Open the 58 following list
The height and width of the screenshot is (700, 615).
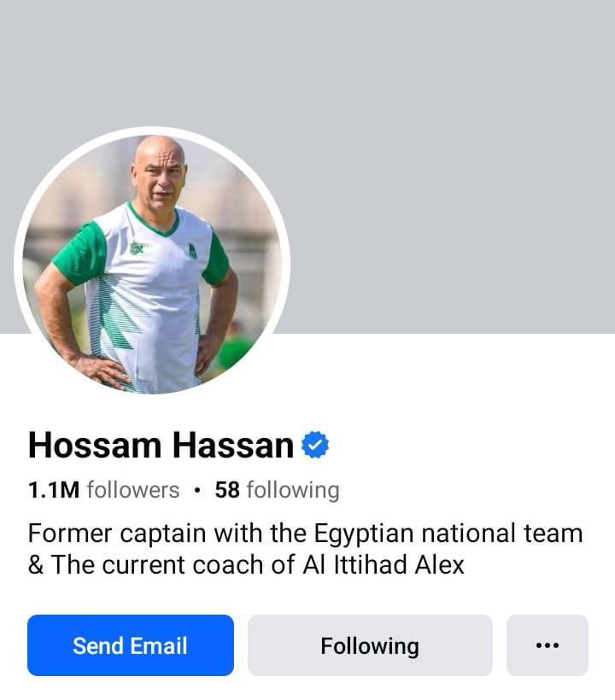tap(277, 490)
